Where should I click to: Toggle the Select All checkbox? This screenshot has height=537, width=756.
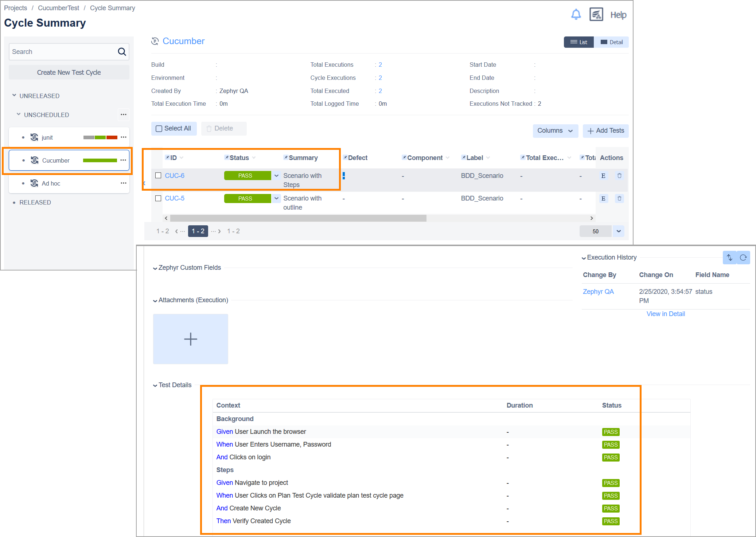(158, 129)
